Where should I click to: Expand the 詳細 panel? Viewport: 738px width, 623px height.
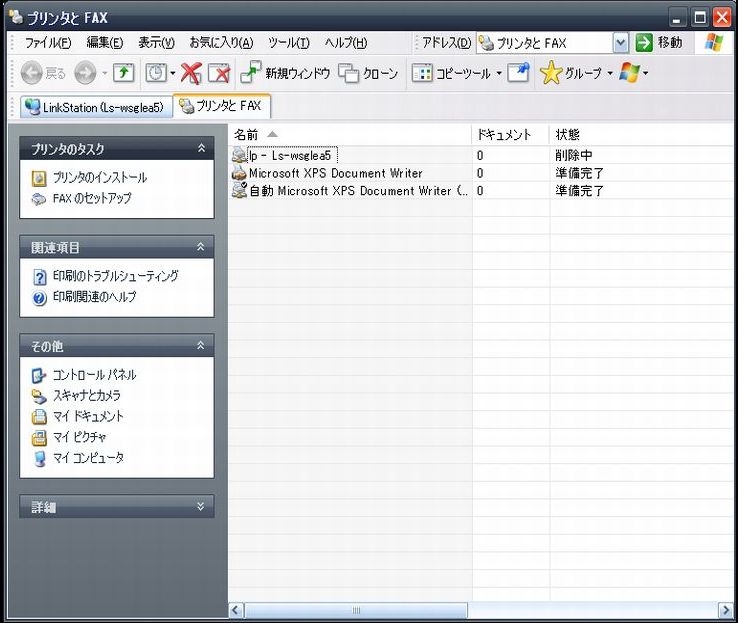[201, 506]
